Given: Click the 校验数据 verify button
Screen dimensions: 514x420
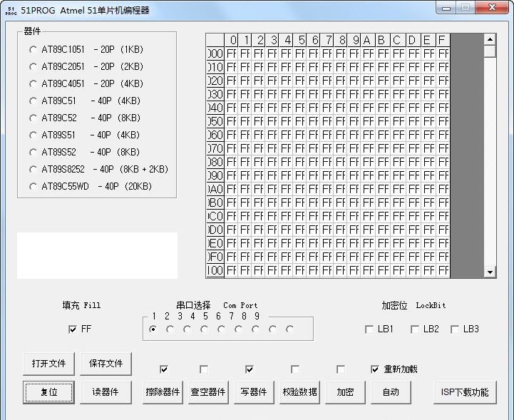Looking at the screenshot, I should (x=299, y=392).
